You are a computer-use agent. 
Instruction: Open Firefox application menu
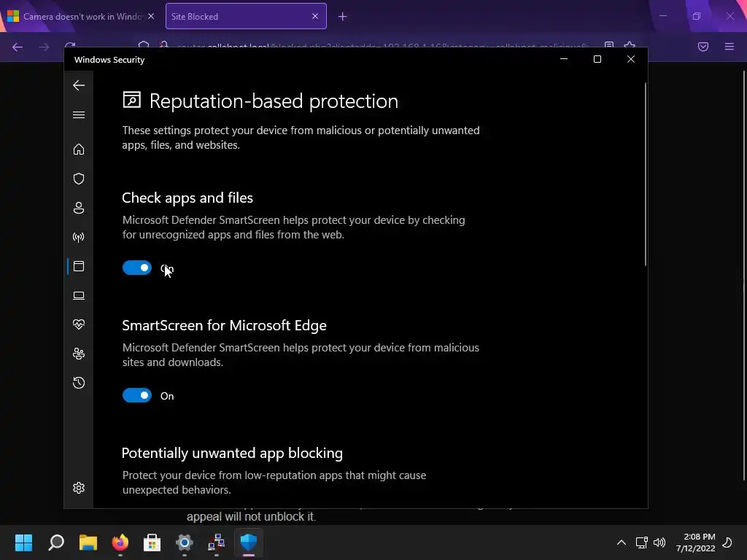click(729, 47)
